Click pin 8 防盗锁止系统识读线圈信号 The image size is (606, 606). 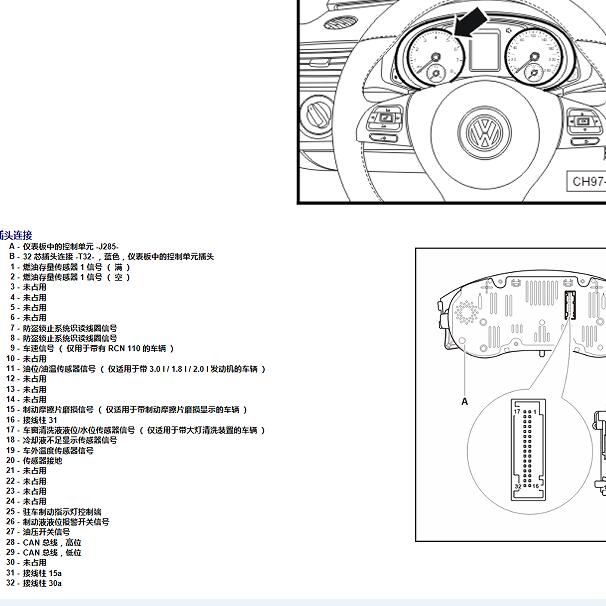pyautogui.click(x=63, y=338)
